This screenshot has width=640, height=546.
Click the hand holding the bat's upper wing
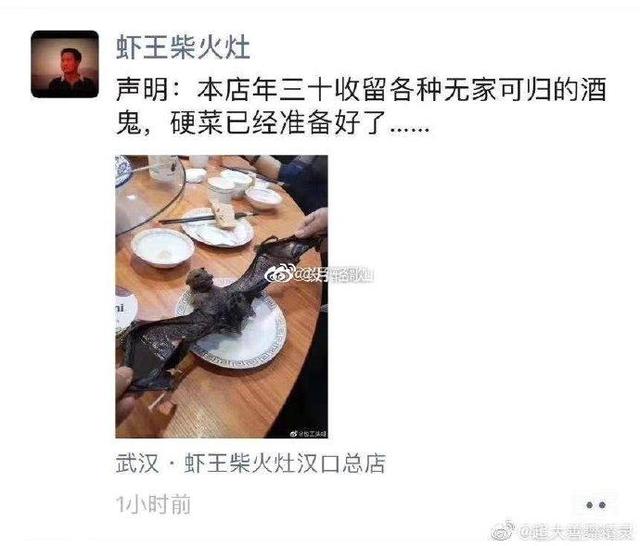pos(313,224)
